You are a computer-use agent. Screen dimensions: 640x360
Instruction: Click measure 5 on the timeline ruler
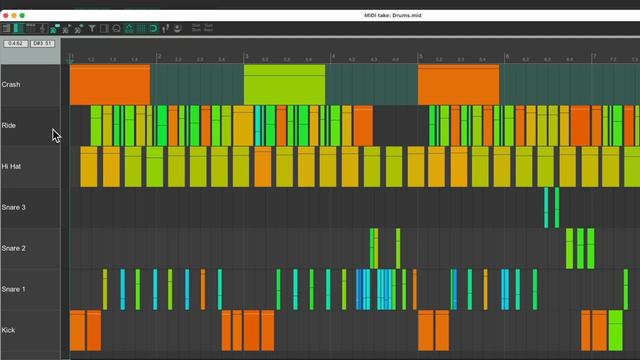coord(420,56)
